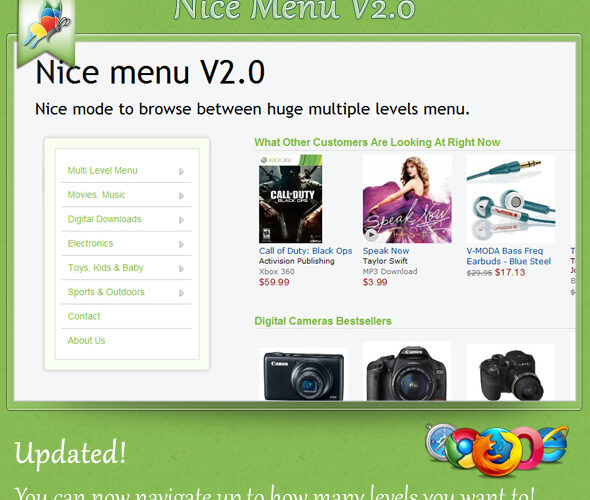
Task: Expand the Movies, Music submenu arrow
Action: [x=181, y=196]
